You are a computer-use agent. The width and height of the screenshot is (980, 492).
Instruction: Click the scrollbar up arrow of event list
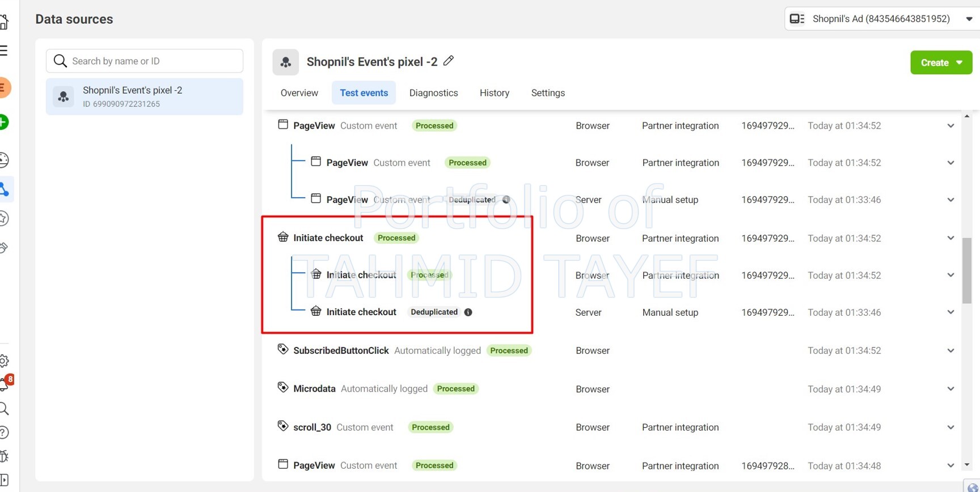click(x=967, y=116)
